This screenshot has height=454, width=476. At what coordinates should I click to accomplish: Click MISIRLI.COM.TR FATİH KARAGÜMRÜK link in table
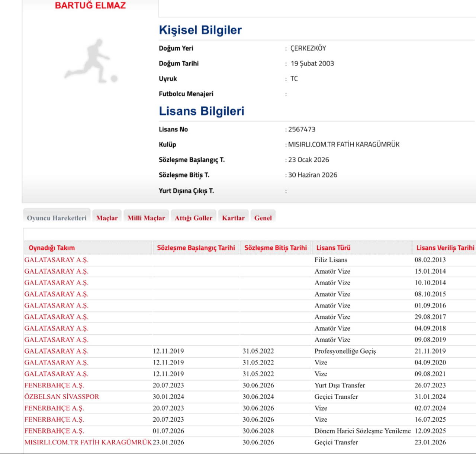[x=88, y=442]
